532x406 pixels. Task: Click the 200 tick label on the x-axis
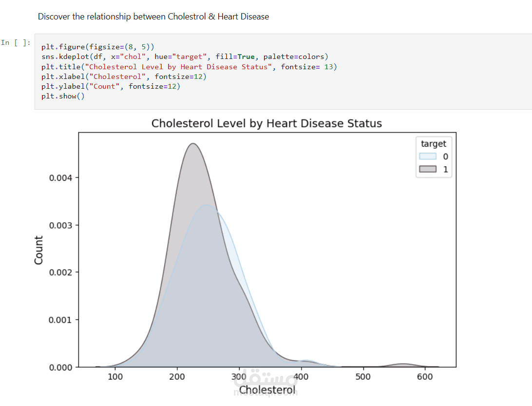click(x=177, y=377)
